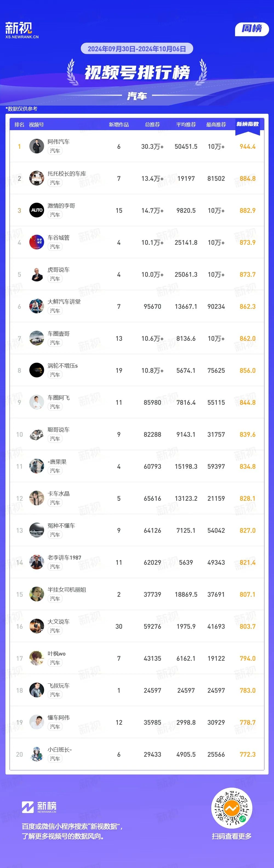The width and height of the screenshot is (274, 868).
Task: Click the 汽车 tag under 大鲜汽车讲堂
Action: click(55, 311)
